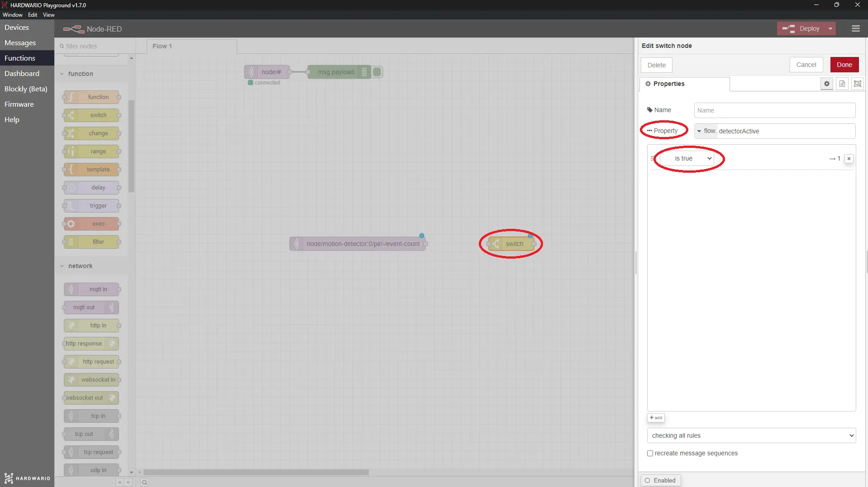Tick 'recreate message sequences' checkbox

tap(650, 453)
